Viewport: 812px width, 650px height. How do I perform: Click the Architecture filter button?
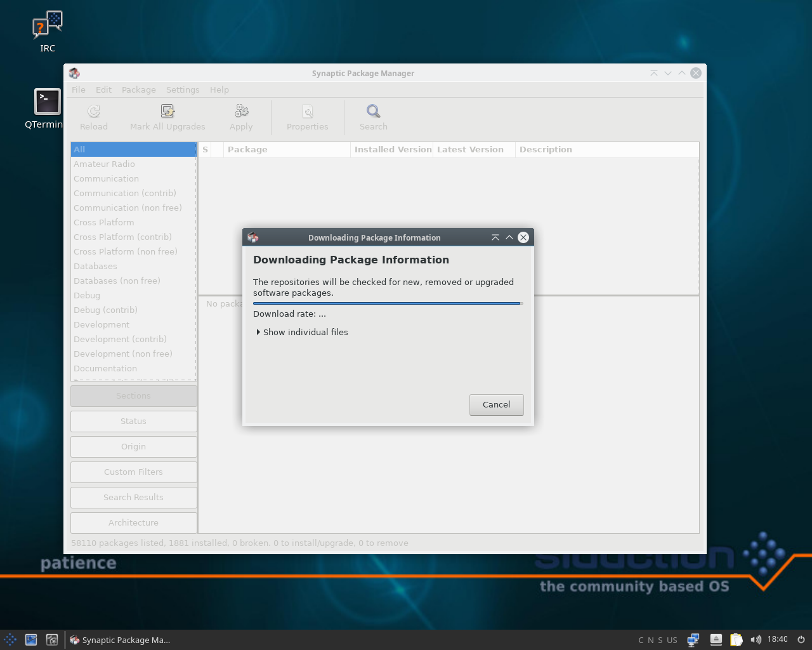click(134, 522)
